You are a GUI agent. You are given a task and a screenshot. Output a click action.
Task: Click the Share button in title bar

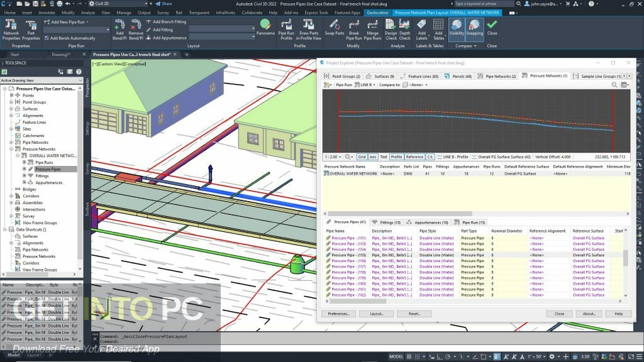pyautogui.click(x=164, y=4)
